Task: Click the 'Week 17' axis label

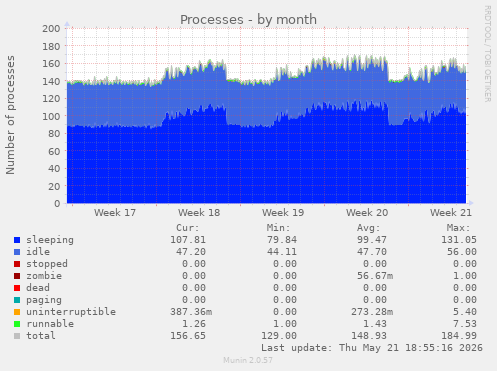Action: click(x=115, y=213)
